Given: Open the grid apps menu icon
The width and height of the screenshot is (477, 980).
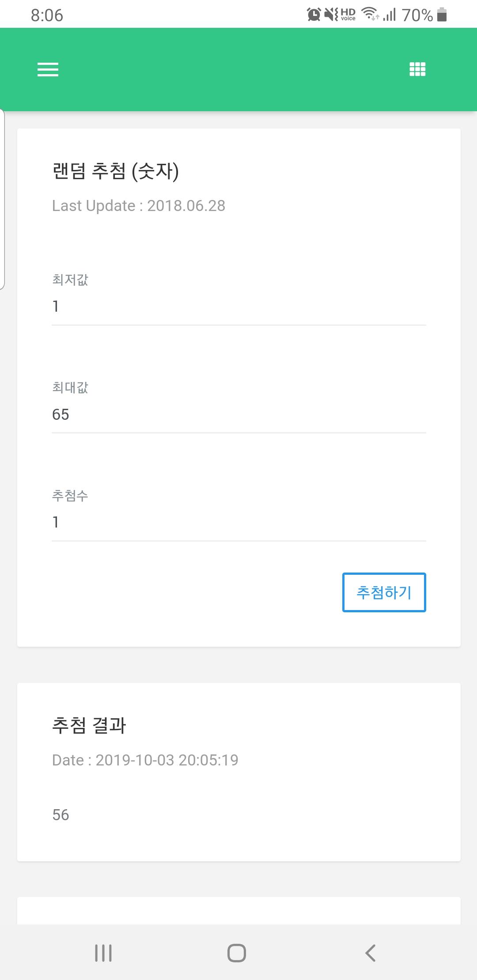Looking at the screenshot, I should coord(417,69).
